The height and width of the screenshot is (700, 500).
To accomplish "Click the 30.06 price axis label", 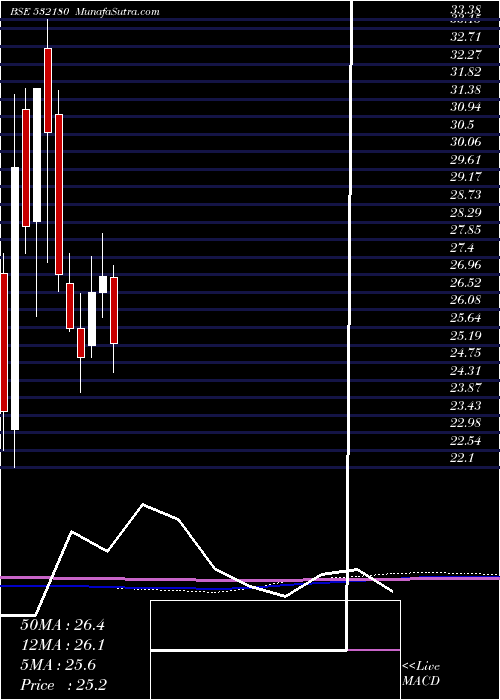I will [466, 142].
